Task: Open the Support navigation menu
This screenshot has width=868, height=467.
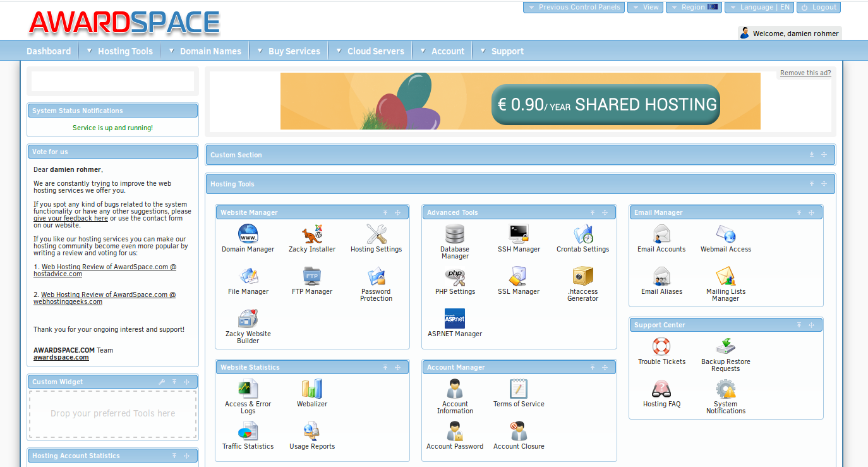Action: tap(502, 51)
